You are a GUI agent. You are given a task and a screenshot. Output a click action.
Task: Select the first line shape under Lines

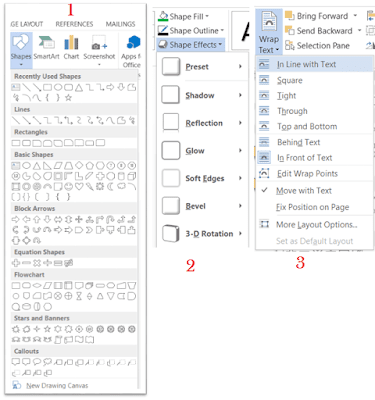16,120
